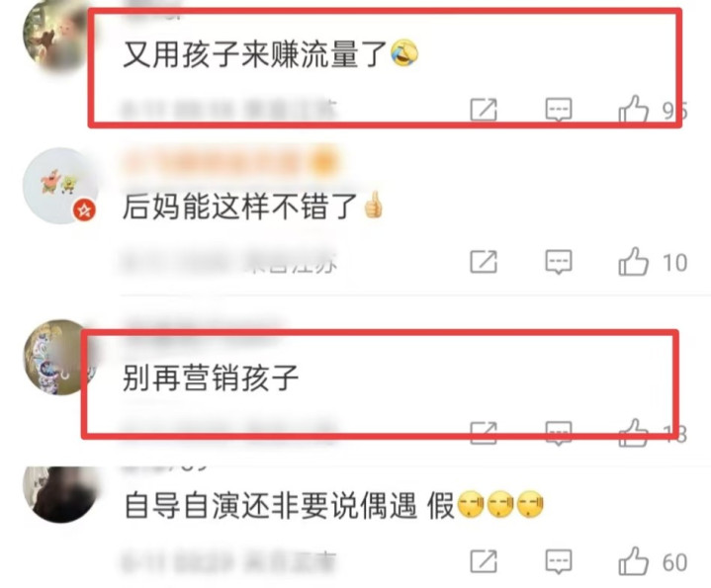Share the comment 又用孩子来赚流量了
The height and width of the screenshot is (588, 711).
[484, 109]
